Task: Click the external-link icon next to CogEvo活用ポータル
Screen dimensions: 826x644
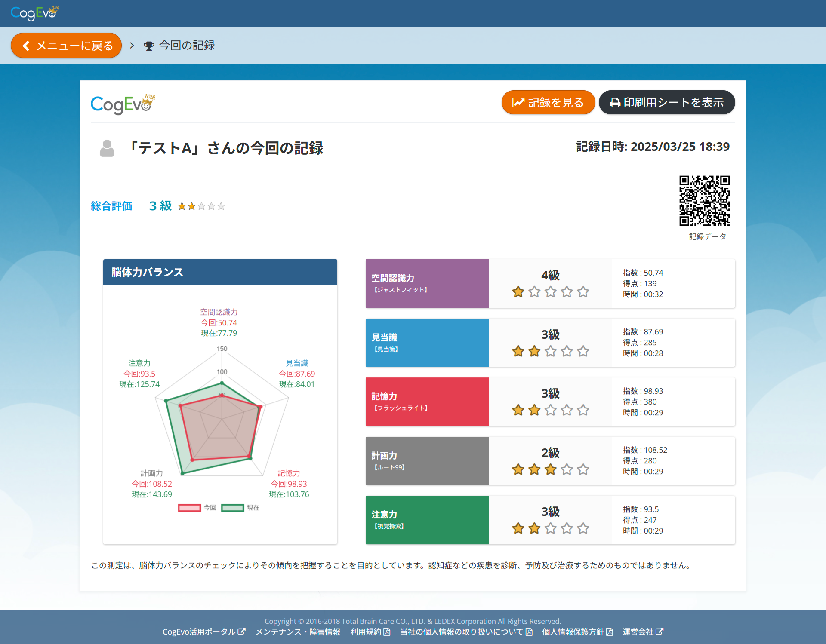Action: point(241,632)
